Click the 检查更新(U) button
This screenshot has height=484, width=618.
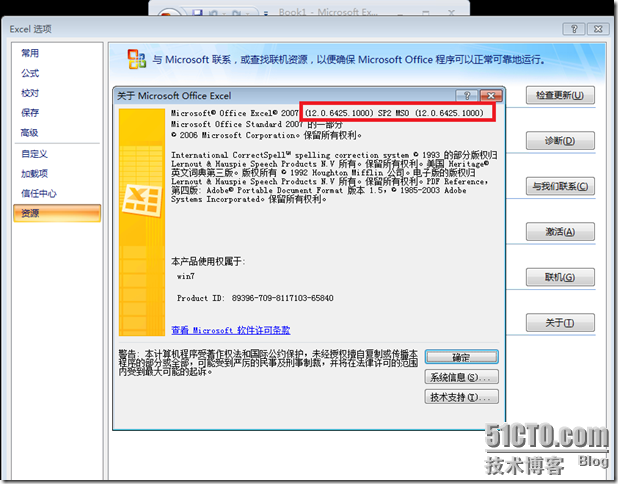coord(560,95)
